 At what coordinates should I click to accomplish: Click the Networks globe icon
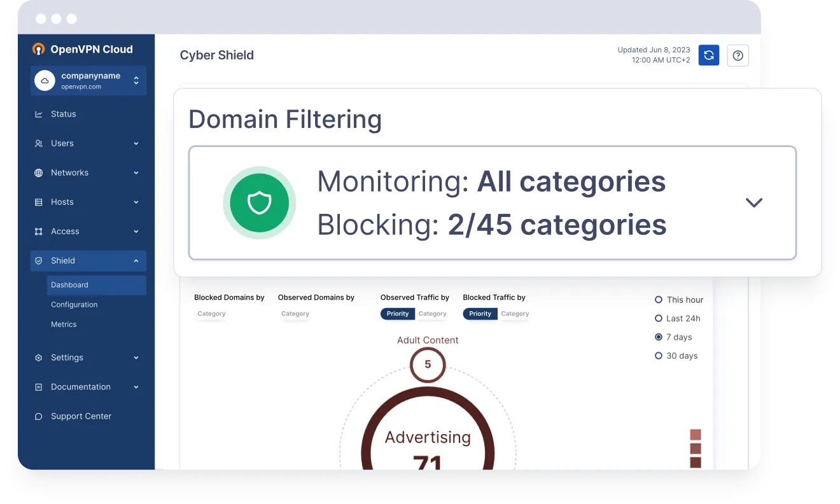point(39,172)
